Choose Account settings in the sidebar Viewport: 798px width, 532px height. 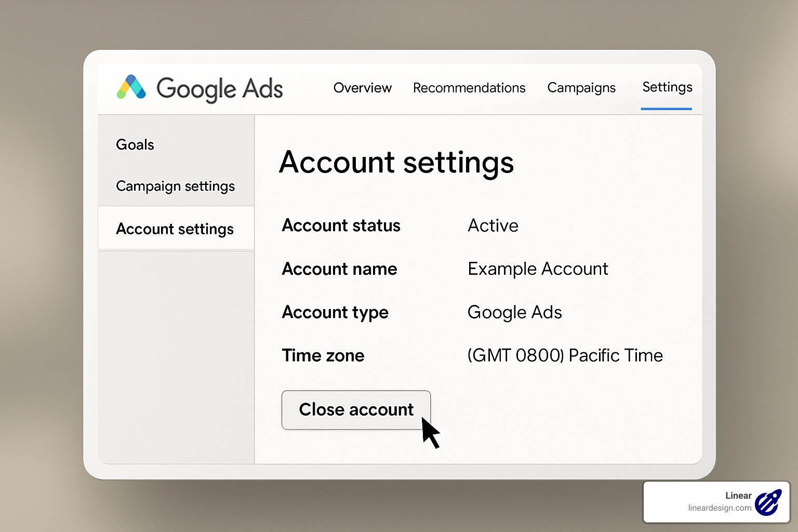click(175, 229)
